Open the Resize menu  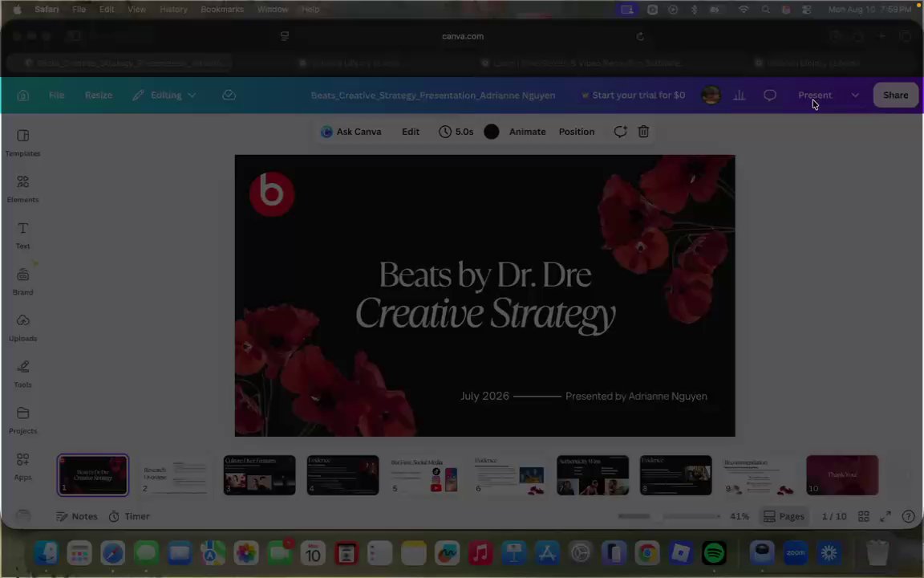point(99,95)
